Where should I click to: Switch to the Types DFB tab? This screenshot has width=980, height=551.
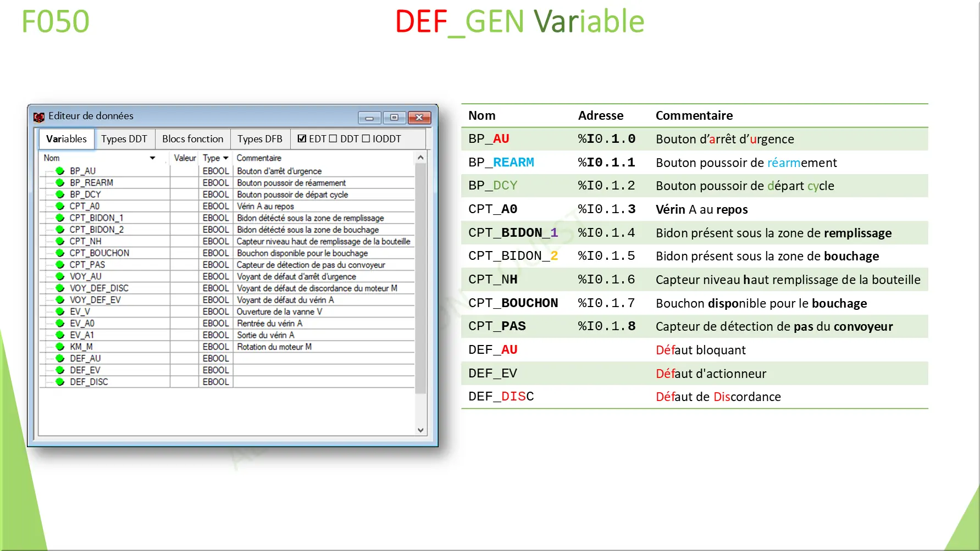point(259,138)
